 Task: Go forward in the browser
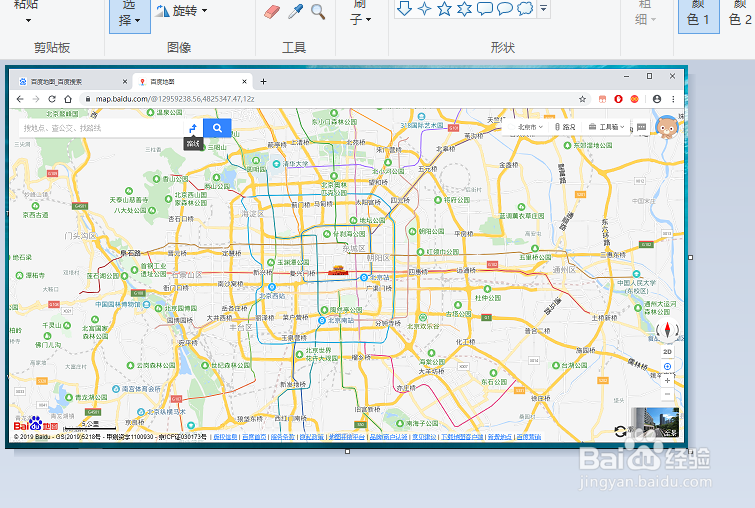(36, 99)
